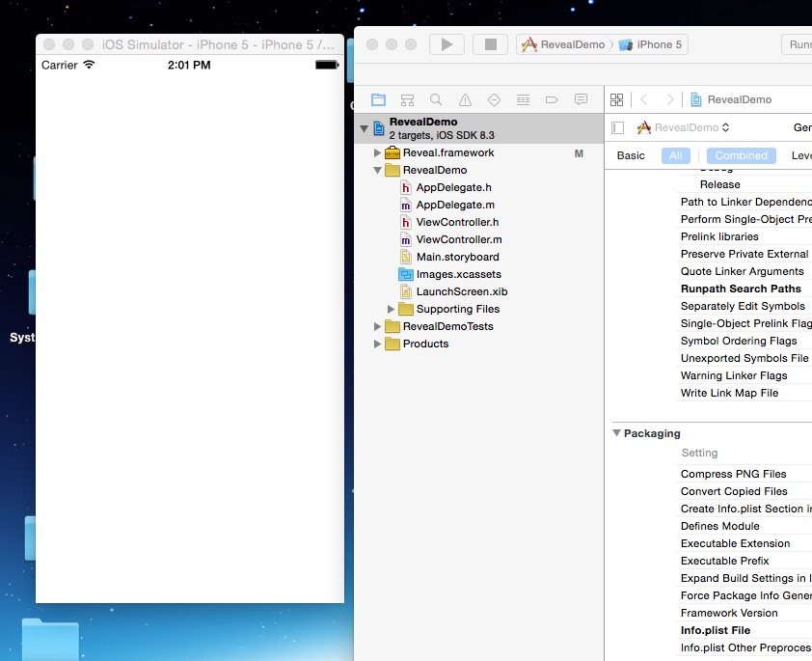Screen dimensions: 812x661
Task: Go back with the jump bar left arrow
Action: click(643, 99)
